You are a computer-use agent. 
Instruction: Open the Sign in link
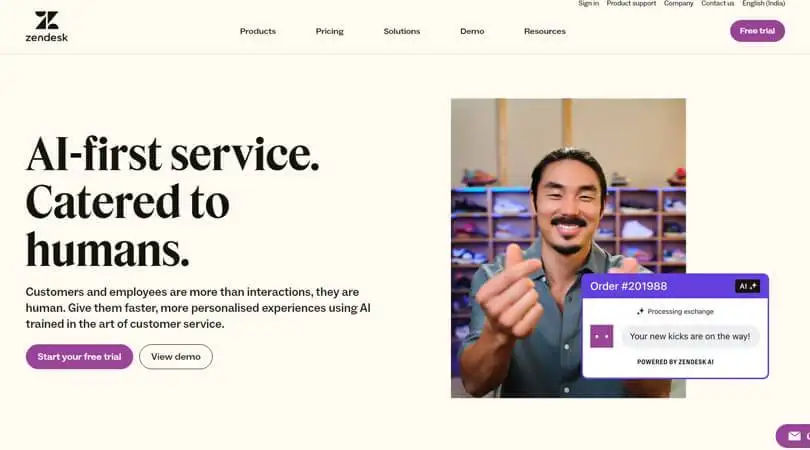(x=588, y=4)
